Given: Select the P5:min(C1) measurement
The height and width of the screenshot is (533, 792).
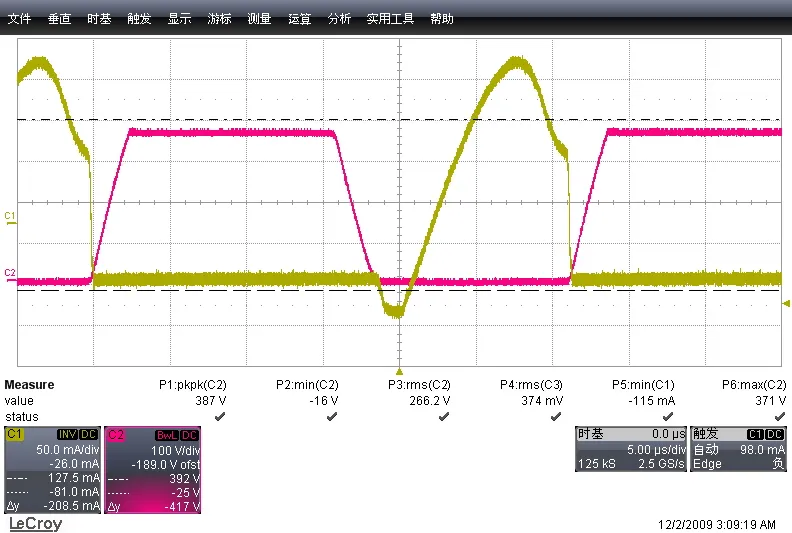Looking at the screenshot, I should (644, 385).
